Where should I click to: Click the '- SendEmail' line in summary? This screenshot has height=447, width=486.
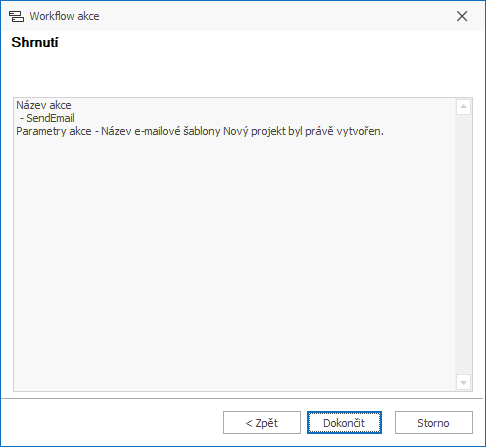click(47, 118)
